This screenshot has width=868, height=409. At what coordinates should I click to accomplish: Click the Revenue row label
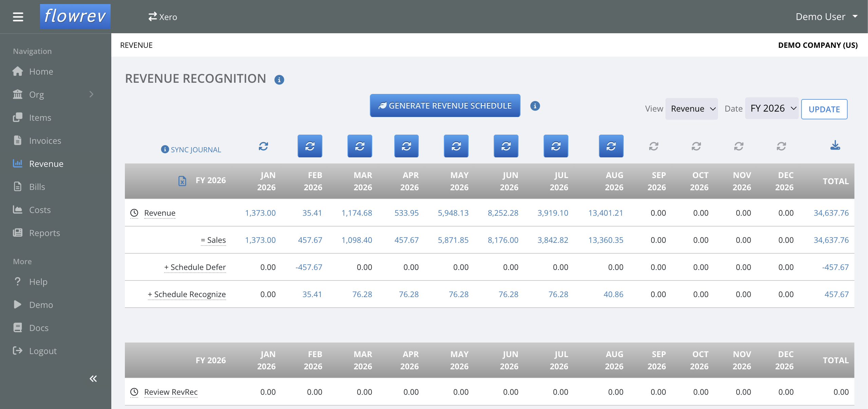160,213
